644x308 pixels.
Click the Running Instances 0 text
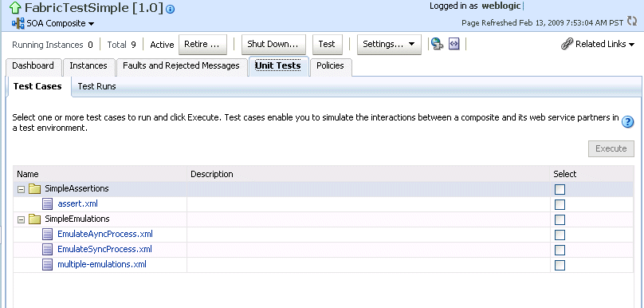[53, 45]
